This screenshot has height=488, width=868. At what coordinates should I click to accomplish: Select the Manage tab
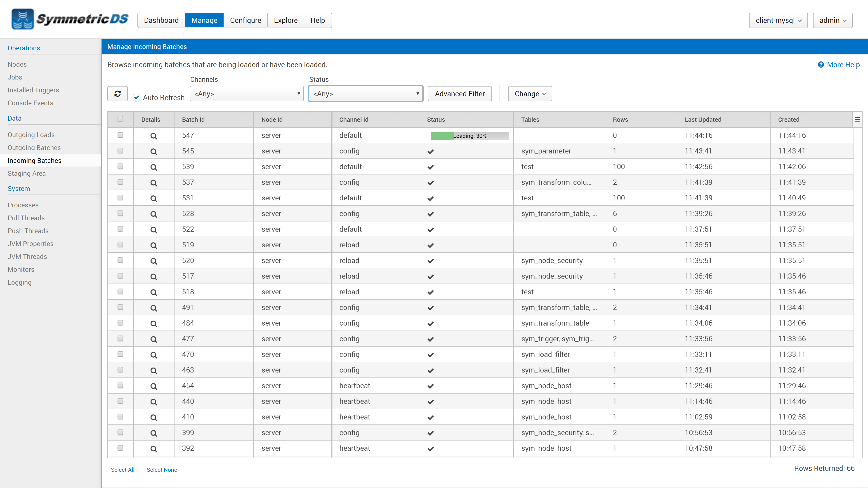(204, 20)
